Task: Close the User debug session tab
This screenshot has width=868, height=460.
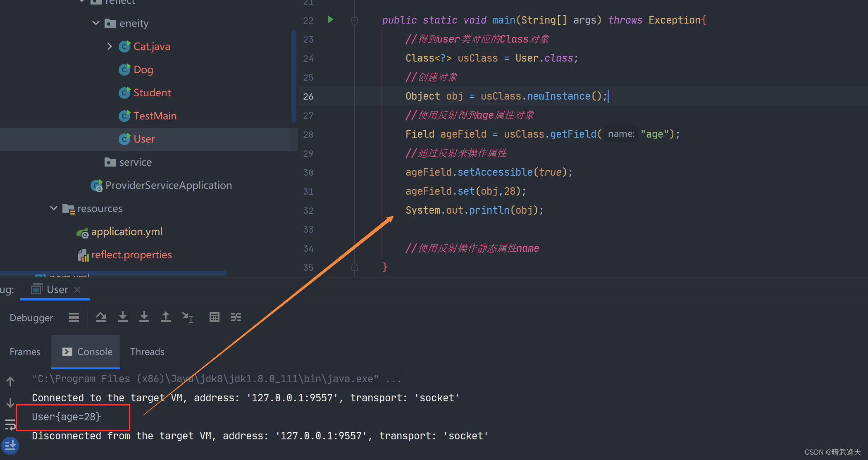Action: 77,290
